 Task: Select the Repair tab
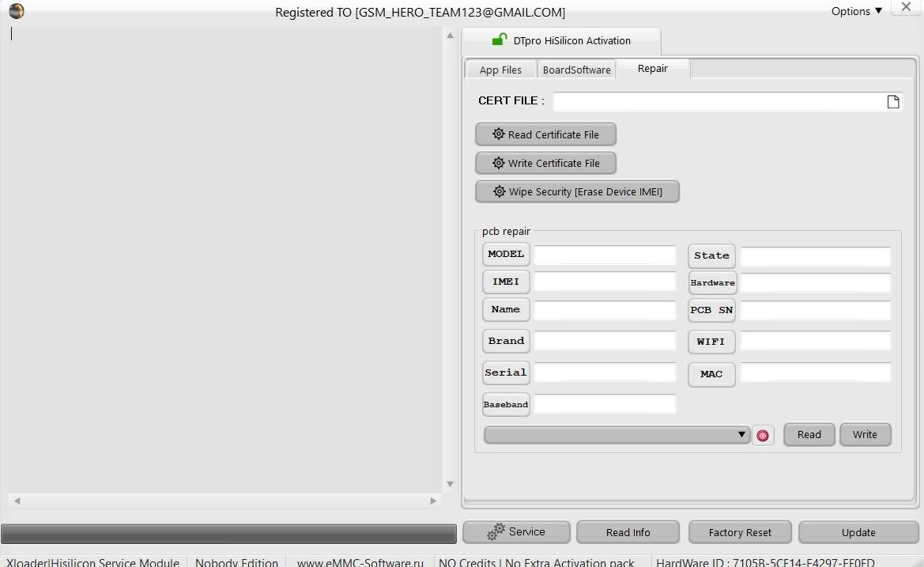(x=652, y=68)
